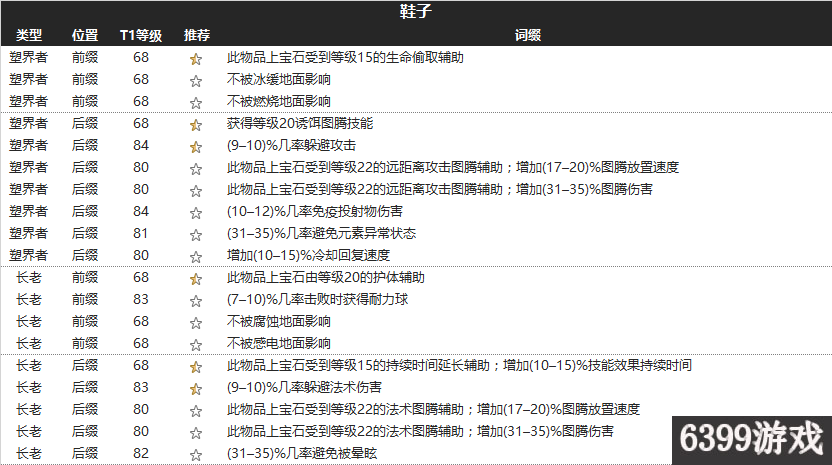Select the text 此物品上宝石受到等级15的生命偷取辅助
This screenshot has width=832, height=465.
tap(345, 57)
